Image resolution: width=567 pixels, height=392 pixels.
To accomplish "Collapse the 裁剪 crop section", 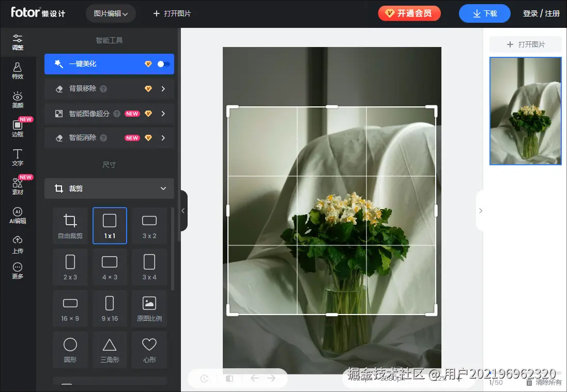I will tap(109, 188).
